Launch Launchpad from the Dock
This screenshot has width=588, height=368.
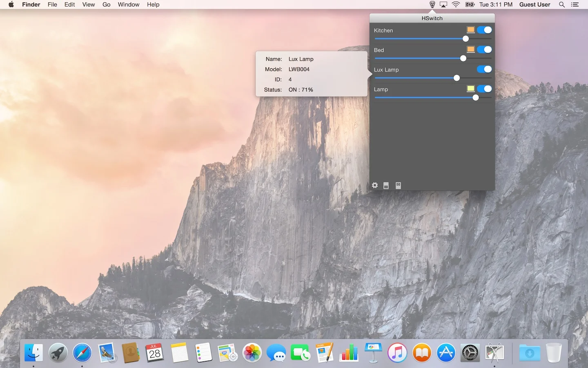pos(58,352)
